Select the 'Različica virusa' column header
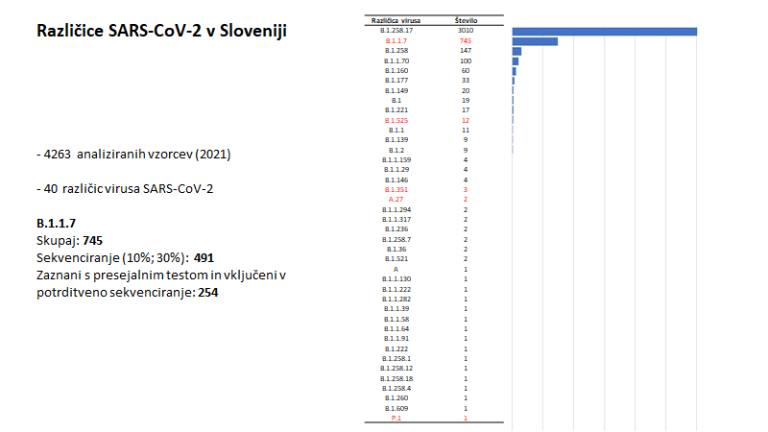This screenshot has width=768, height=432. 395,21
